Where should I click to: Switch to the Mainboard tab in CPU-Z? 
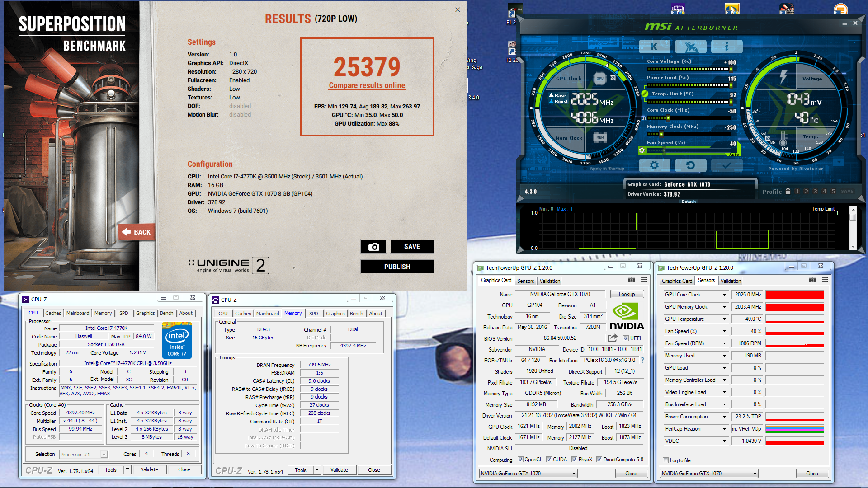78,313
